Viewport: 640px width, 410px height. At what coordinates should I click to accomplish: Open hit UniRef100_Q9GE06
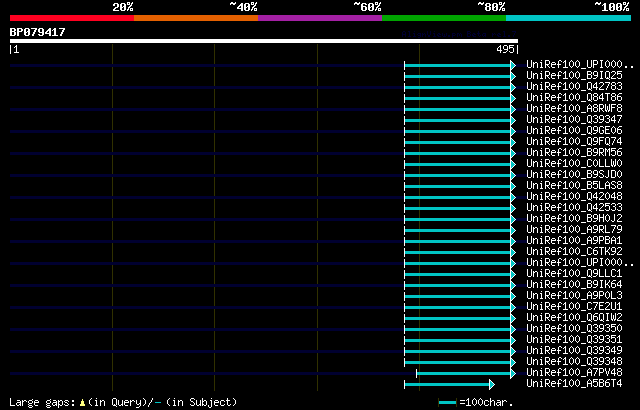point(574,131)
